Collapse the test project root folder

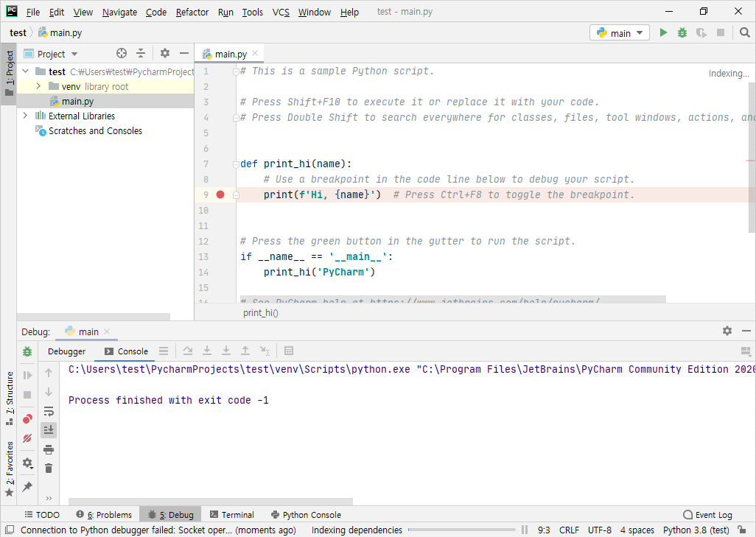tap(26, 71)
